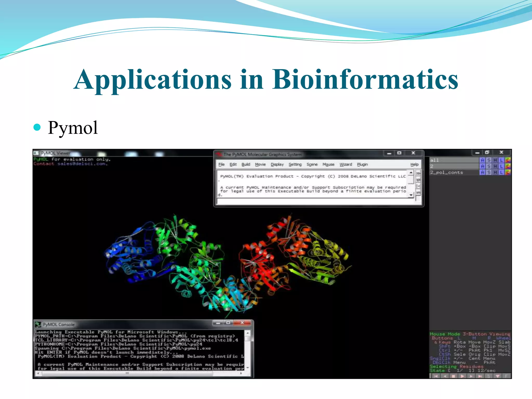Open Action menu for object 2
The image size is (532, 399).
point(482,166)
